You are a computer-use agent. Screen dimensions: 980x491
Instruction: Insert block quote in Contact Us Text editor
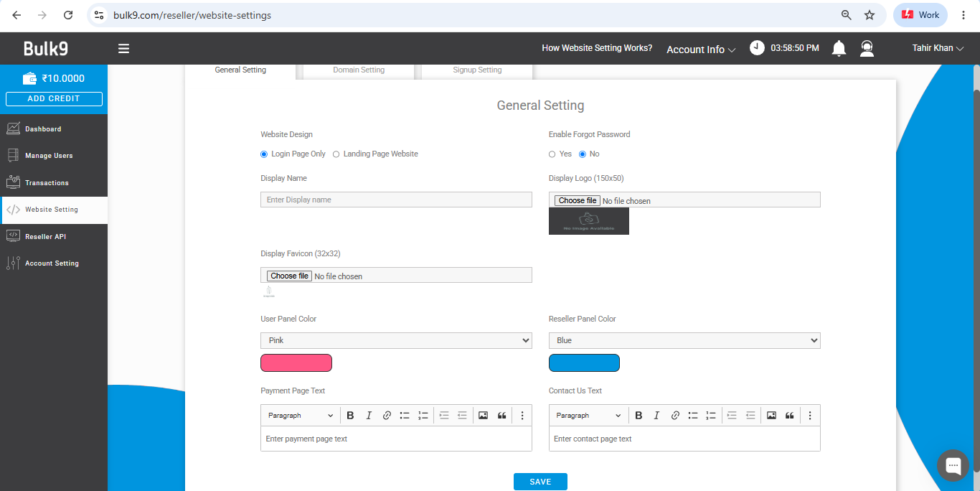(x=789, y=415)
